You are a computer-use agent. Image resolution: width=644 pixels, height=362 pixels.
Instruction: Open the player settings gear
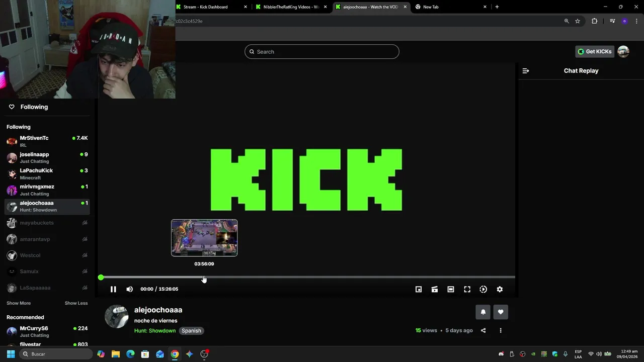pyautogui.click(x=500, y=289)
